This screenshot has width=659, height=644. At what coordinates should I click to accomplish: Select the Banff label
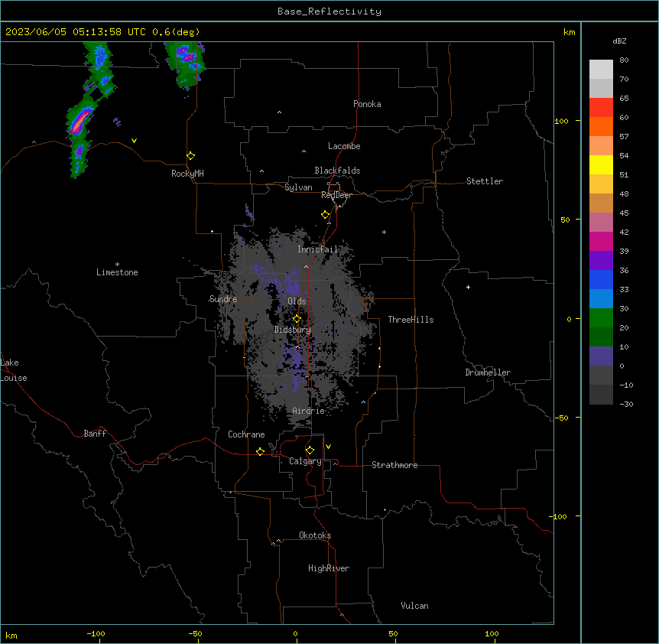pyautogui.click(x=95, y=434)
